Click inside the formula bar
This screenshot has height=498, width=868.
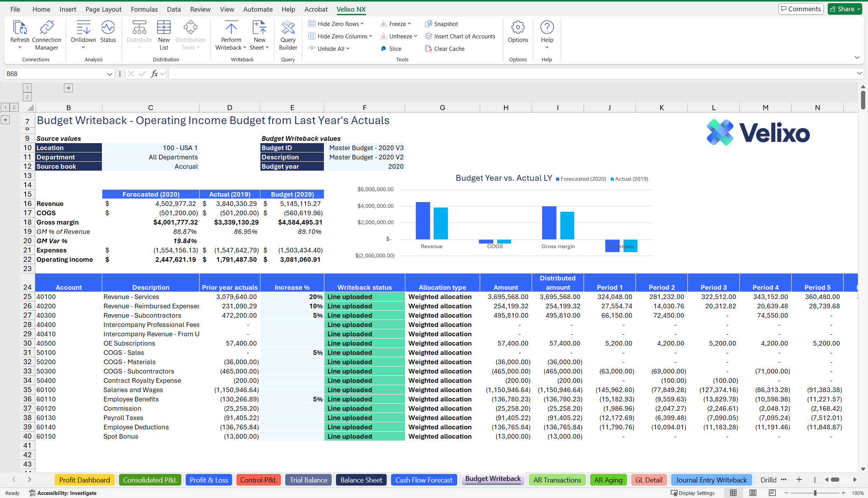pyautogui.click(x=511, y=74)
